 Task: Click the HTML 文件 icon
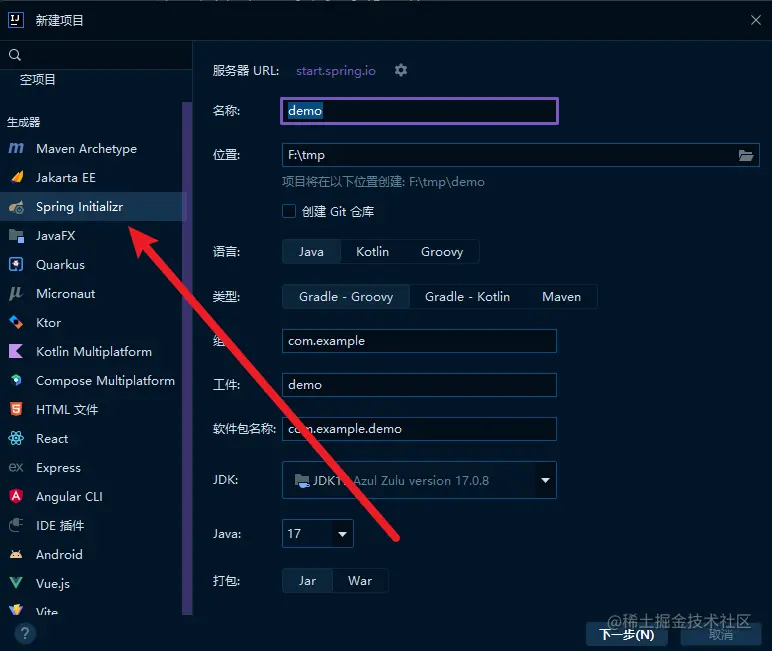point(16,409)
